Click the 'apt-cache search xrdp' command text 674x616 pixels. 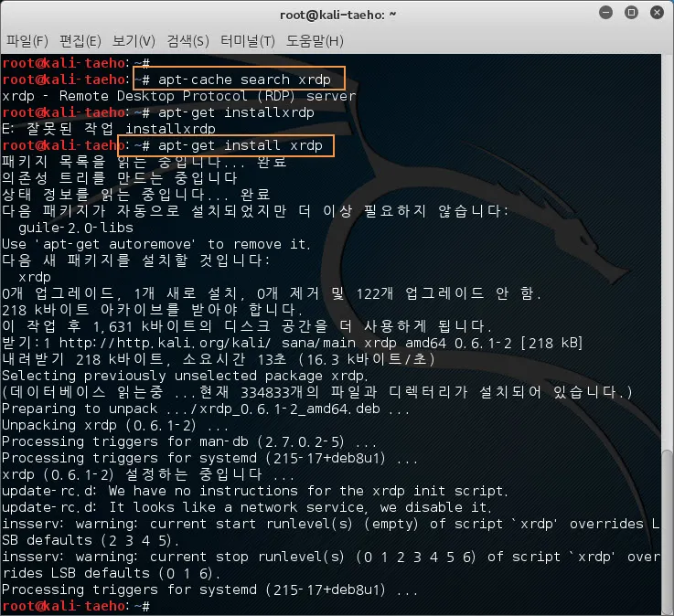tap(244, 80)
